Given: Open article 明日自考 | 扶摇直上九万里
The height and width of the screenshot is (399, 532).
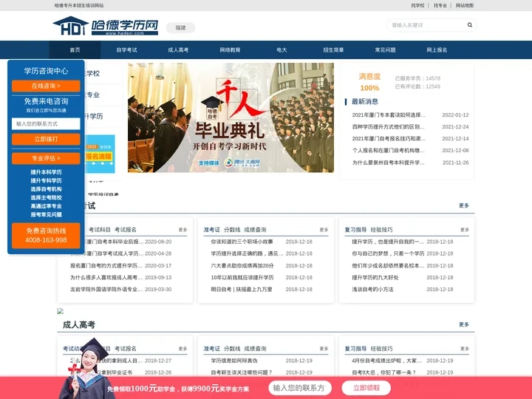Looking at the screenshot, I should [x=242, y=290].
